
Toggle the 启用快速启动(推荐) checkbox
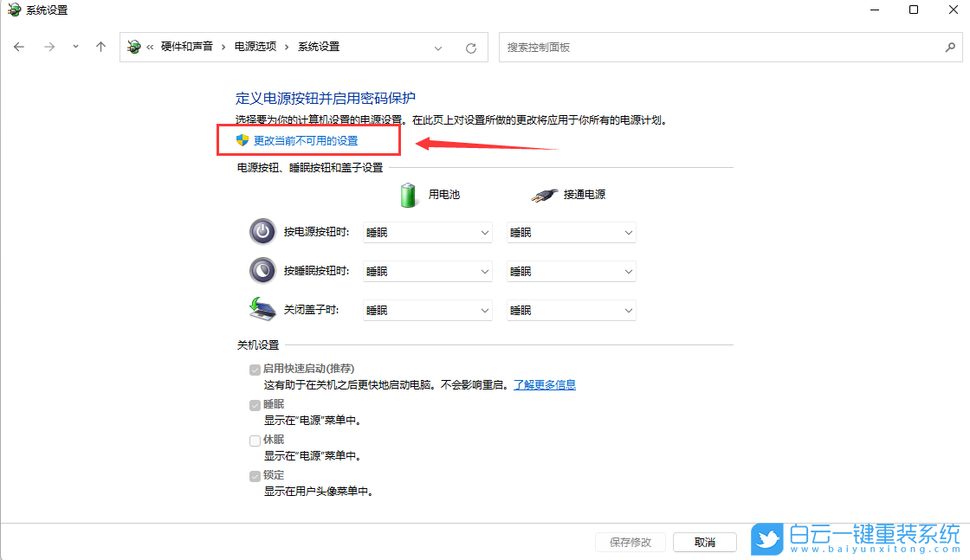(255, 369)
